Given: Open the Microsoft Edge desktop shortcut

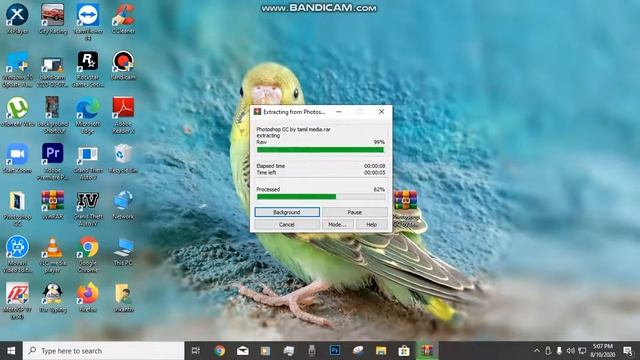Looking at the screenshot, I should pyautogui.click(x=88, y=116).
